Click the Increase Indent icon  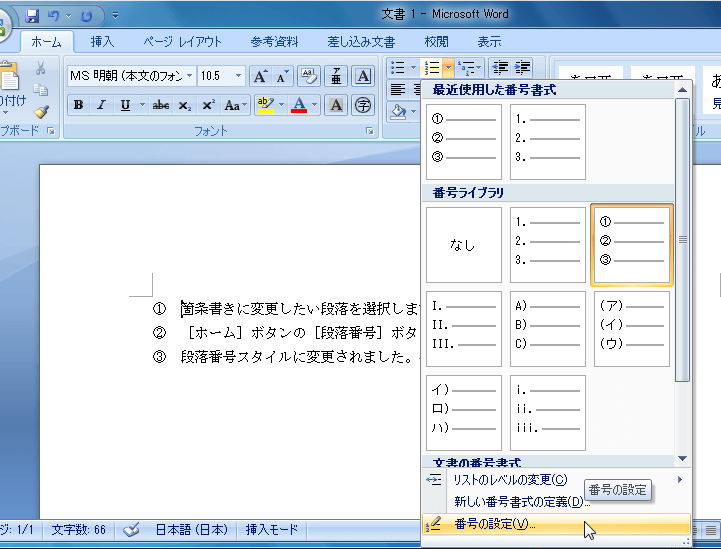click(523, 68)
